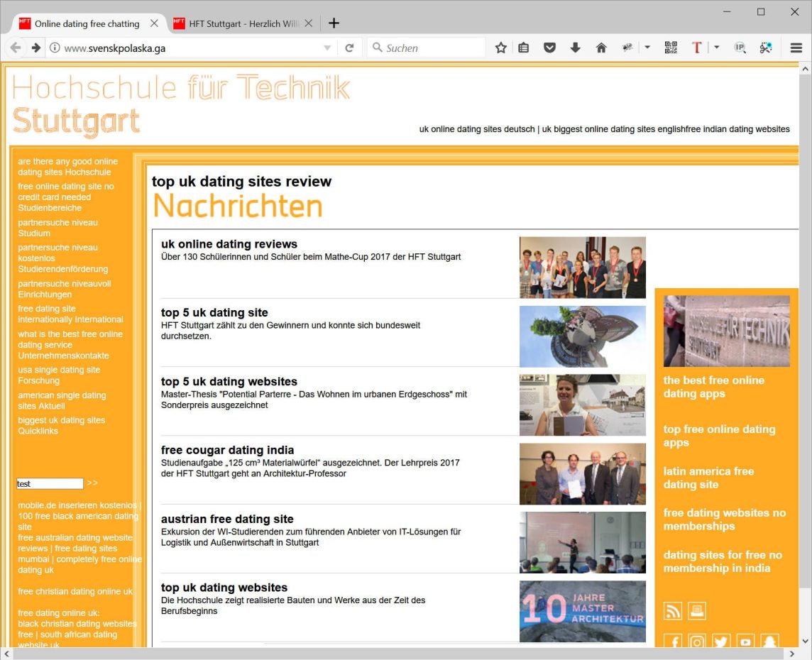Go forward using the forward arrow
The image size is (812, 660).
pyautogui.click(x=35, y=48)
